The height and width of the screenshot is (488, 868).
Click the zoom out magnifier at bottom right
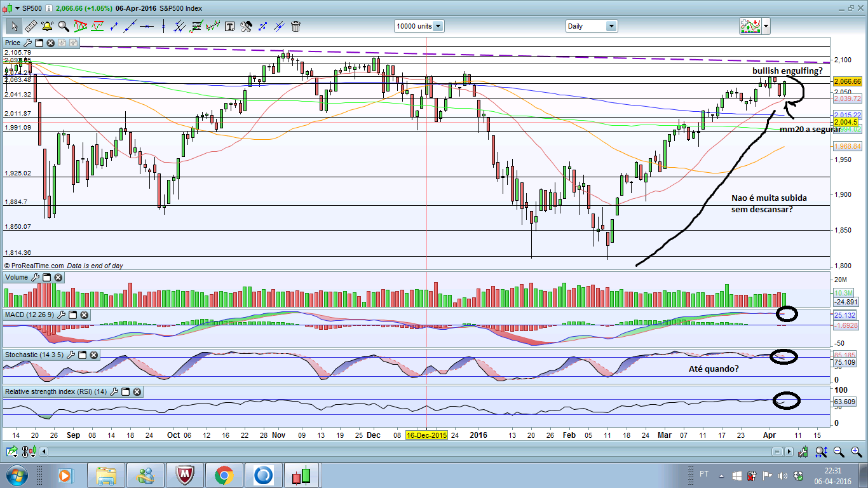(x=838, y=452)
